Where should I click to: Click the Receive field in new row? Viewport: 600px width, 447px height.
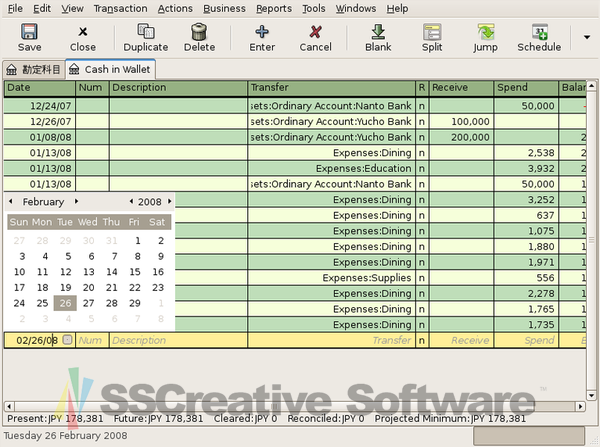point(461,340)
